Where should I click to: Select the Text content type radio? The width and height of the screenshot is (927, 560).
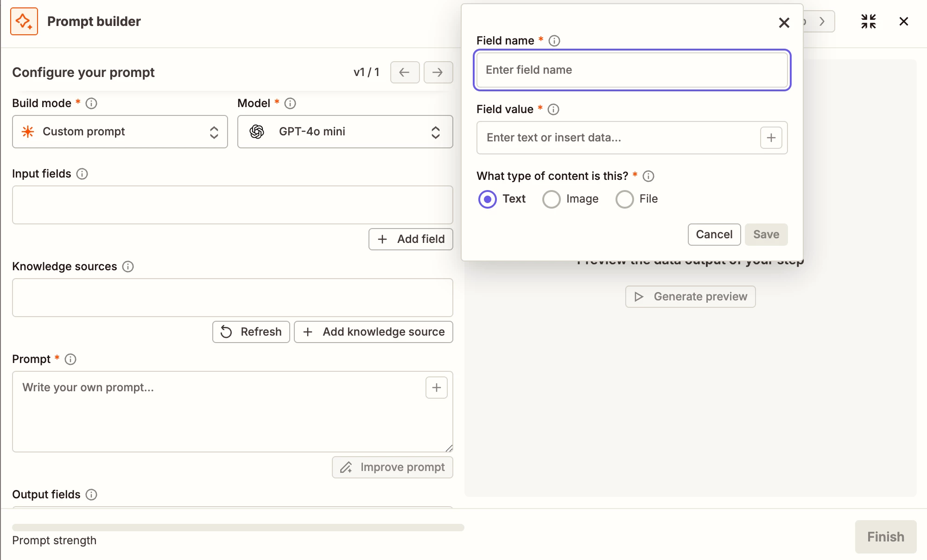(x=487, y=199)
